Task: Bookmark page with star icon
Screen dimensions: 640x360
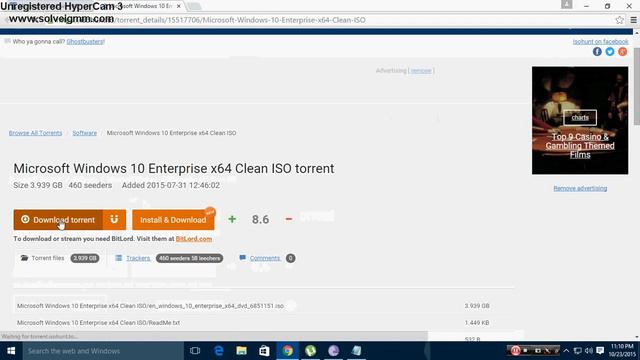Action: coord(619,20)
